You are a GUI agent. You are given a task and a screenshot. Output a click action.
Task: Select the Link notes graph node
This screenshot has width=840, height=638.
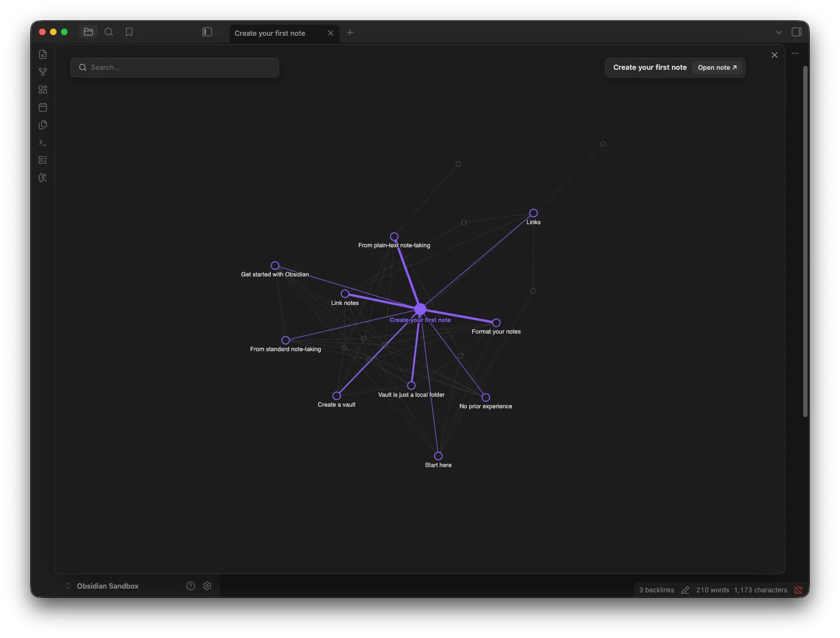pos(345,294)
